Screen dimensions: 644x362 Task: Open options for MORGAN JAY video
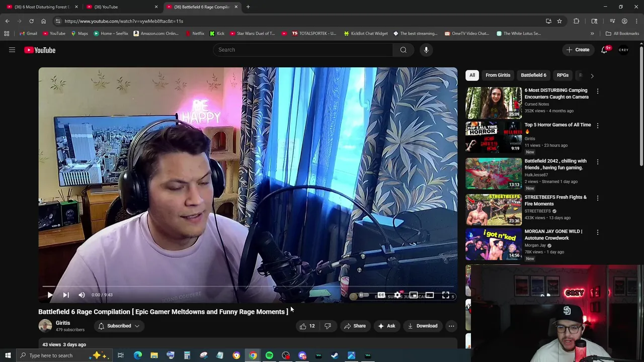point(598,232)
